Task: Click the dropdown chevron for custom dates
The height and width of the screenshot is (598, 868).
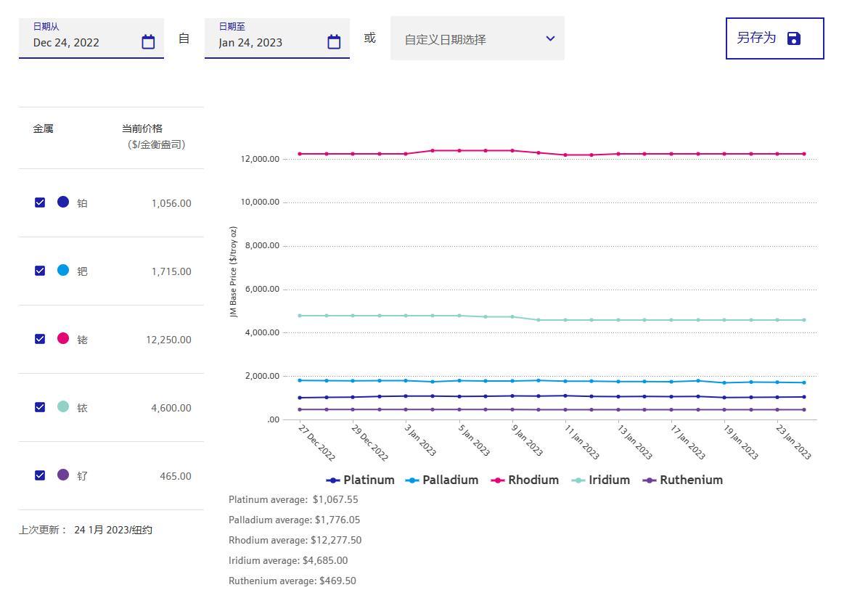Action: click(550, 38)
